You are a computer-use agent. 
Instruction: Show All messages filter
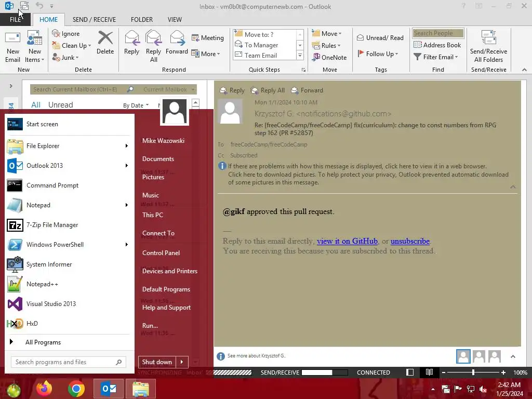tap(36, 105)
